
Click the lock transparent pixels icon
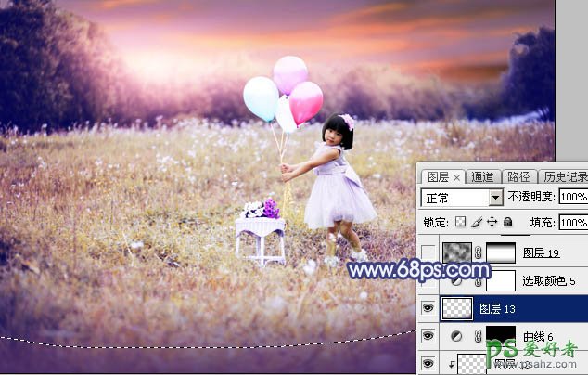(460, 223)
